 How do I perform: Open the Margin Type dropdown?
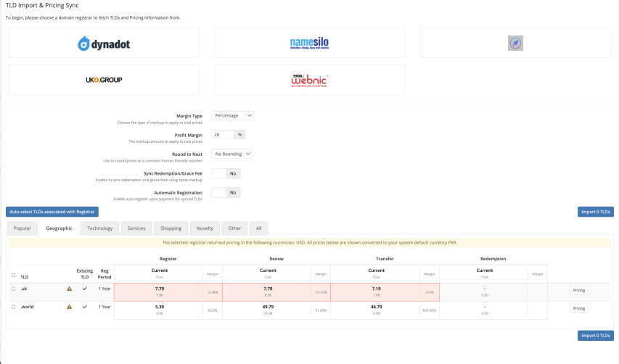(x=232, y=115)
